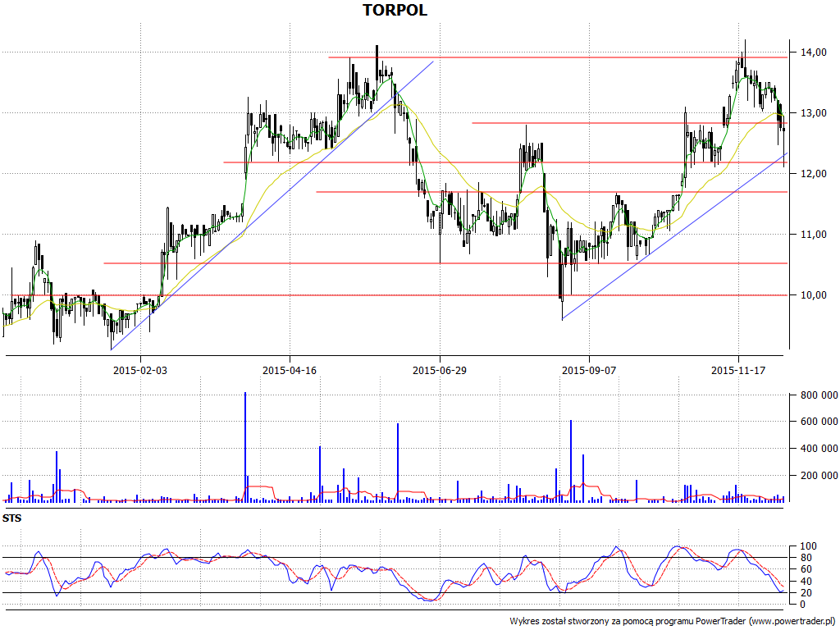Viewport: 840px width, 630px height.
Task: Click the 2015-04-16 date label
Action: point(290,370)
